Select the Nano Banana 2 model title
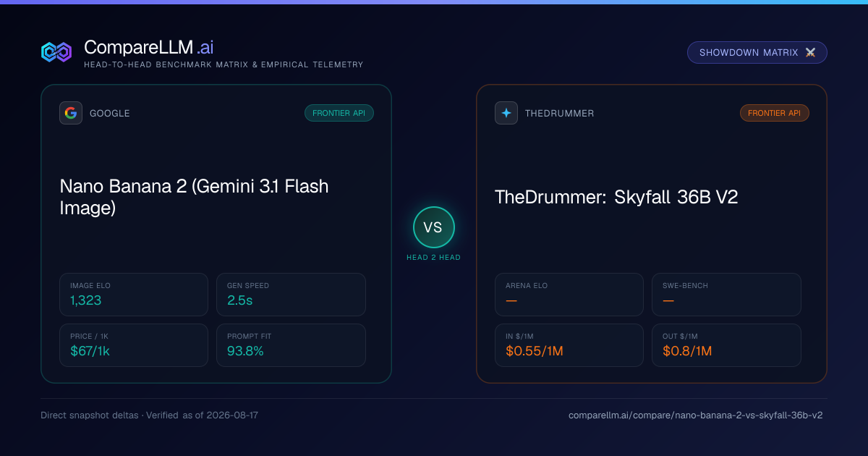The height and width of the screenshot is (456, 868). point(194,197)
